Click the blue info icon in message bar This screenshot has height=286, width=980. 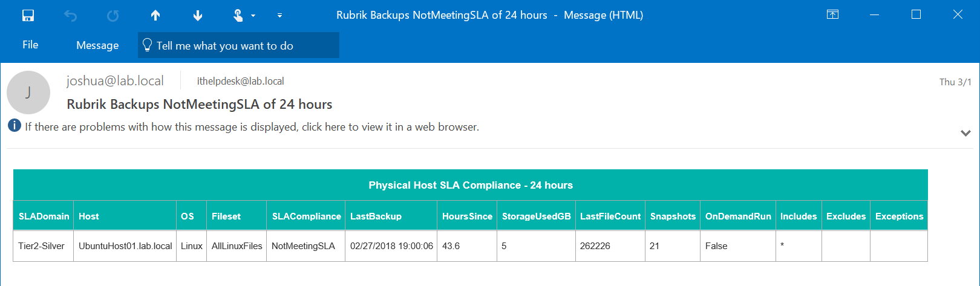pyautogui.click(x=15, y=126)
